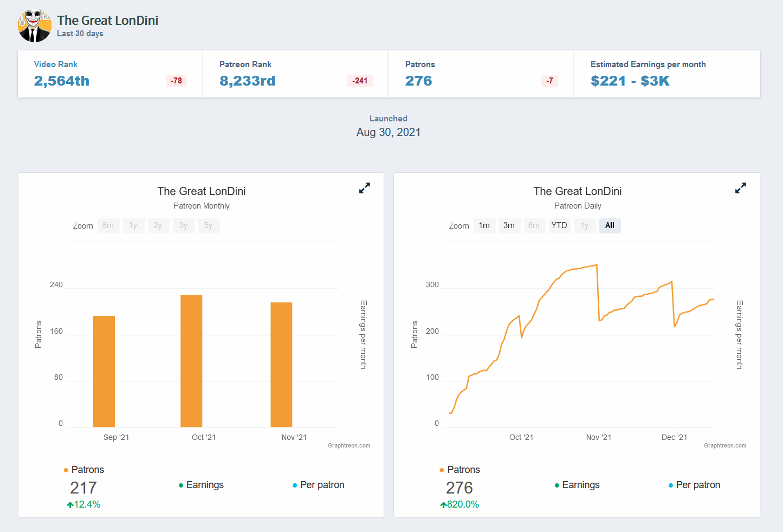This screenshot has width=783, height=532.
Task: Toggle Patrons series in Monthly chart legend
Action: [x=83, y=470]
